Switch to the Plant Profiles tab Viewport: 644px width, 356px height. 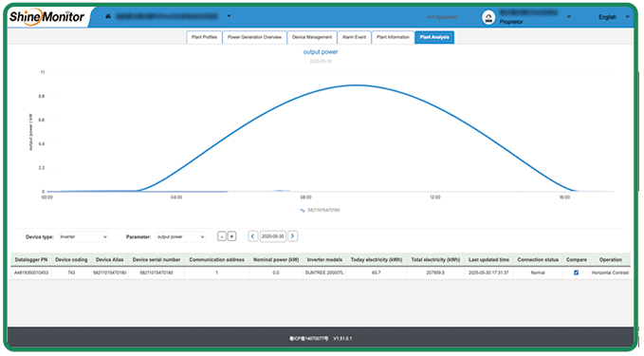[204, 37]
